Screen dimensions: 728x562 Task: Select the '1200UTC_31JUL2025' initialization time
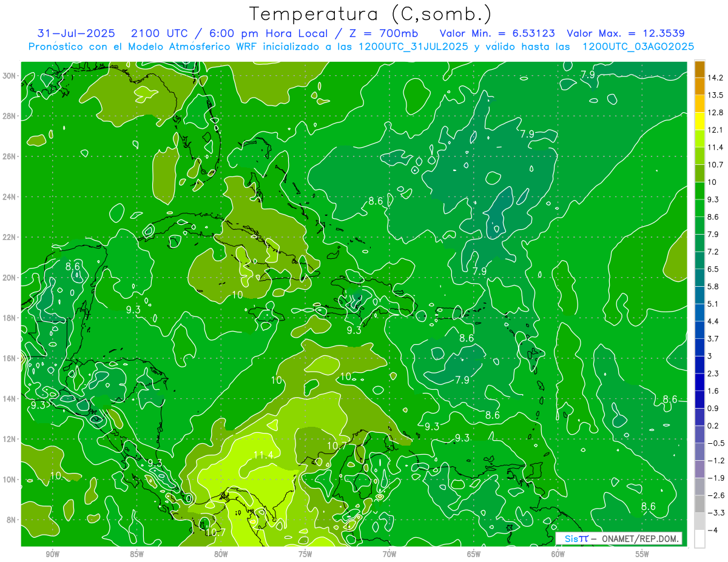click(x=413, y=46)
